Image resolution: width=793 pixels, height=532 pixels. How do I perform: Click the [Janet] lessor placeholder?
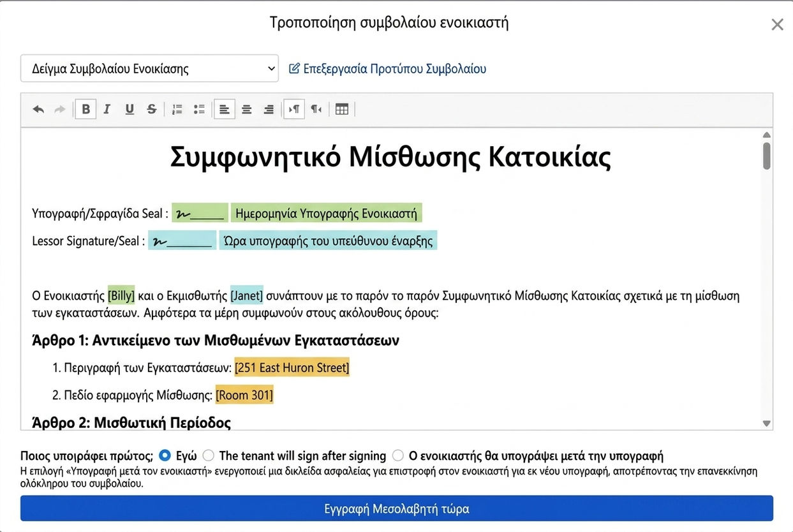point(247,295)
